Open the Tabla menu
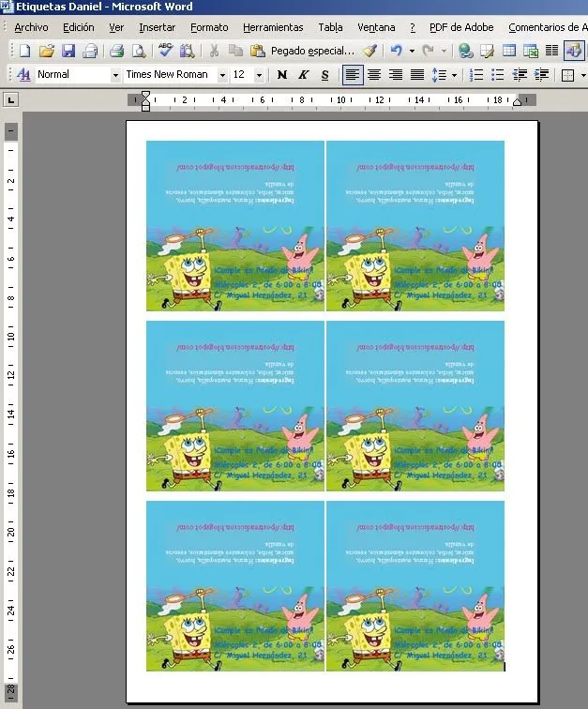 [x=330, y=27]
